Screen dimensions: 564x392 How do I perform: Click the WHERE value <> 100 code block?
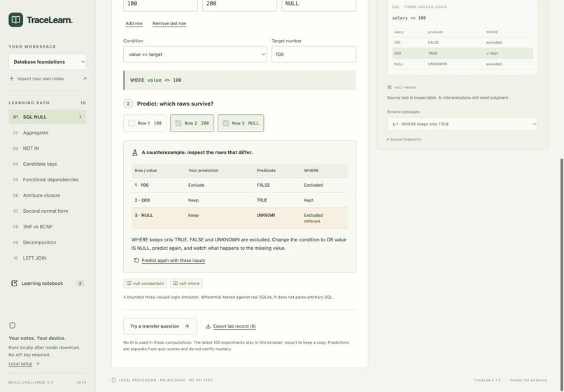[x=239, y=80]
